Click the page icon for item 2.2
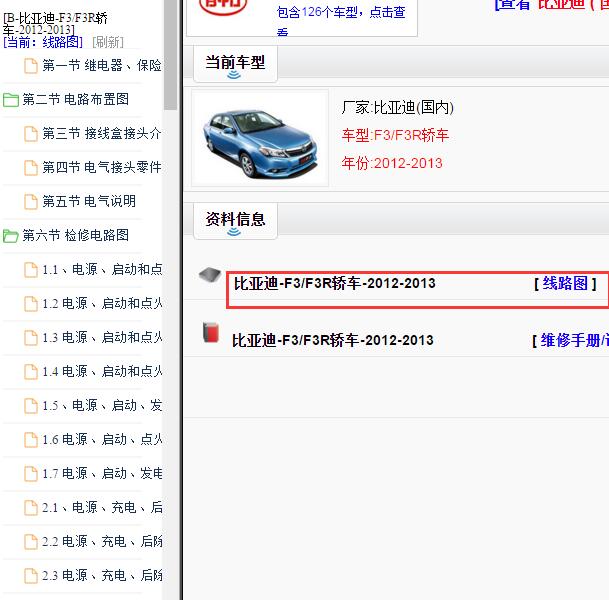 [x=31, y=542]
